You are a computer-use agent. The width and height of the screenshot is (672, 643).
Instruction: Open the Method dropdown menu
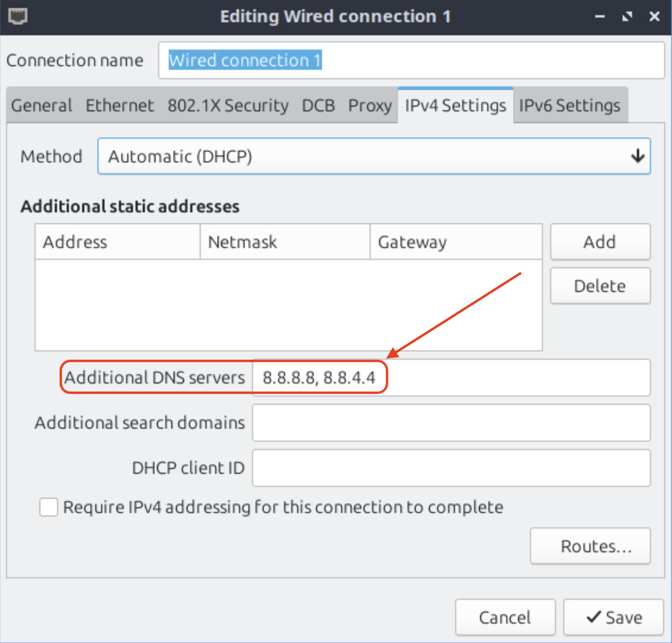[373, 156]
